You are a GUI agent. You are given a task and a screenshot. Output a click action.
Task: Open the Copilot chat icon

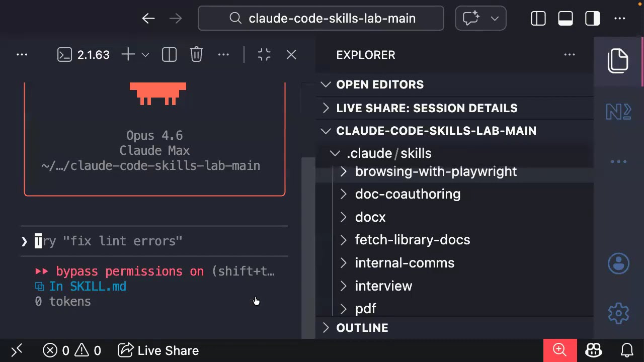[471, 19]
